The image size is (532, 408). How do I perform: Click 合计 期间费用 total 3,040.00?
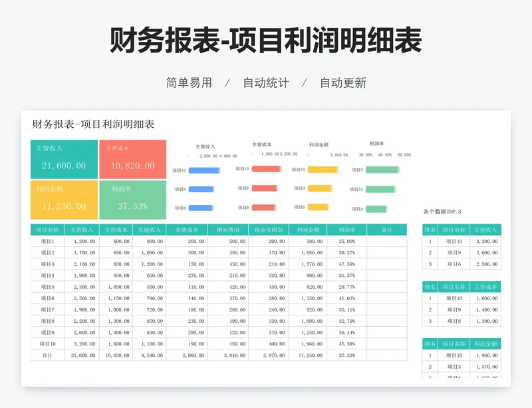pyautogui.click(x=228, y=355)
